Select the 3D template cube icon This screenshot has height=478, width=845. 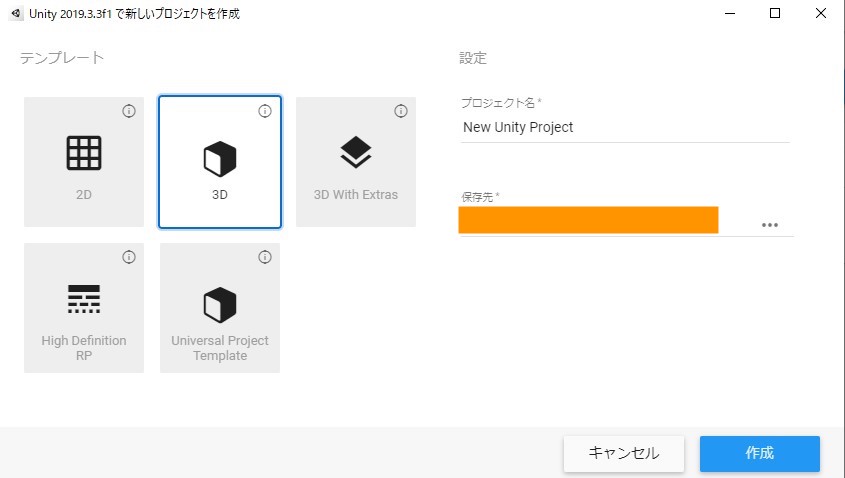click(x=220, y=159)
